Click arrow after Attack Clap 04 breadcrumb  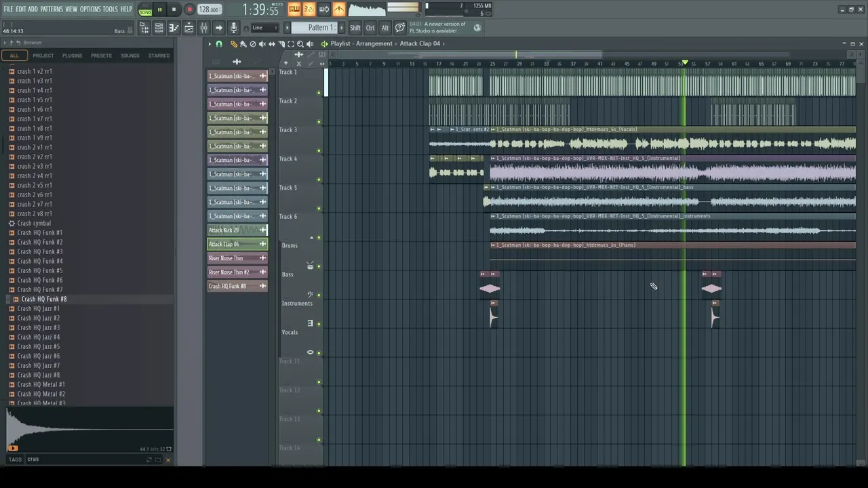point(443,43)
